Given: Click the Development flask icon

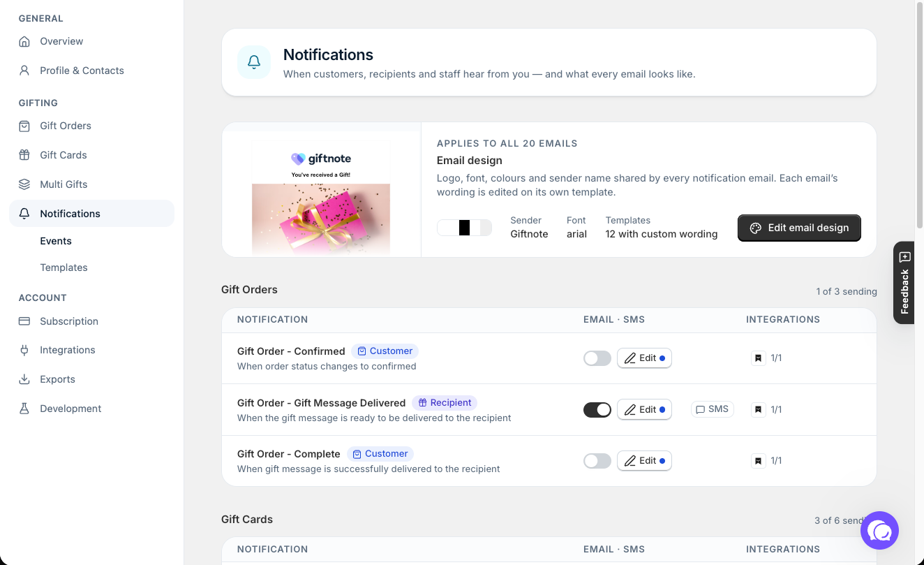Looking at the screenshot, I should click(x=24, y=409).
